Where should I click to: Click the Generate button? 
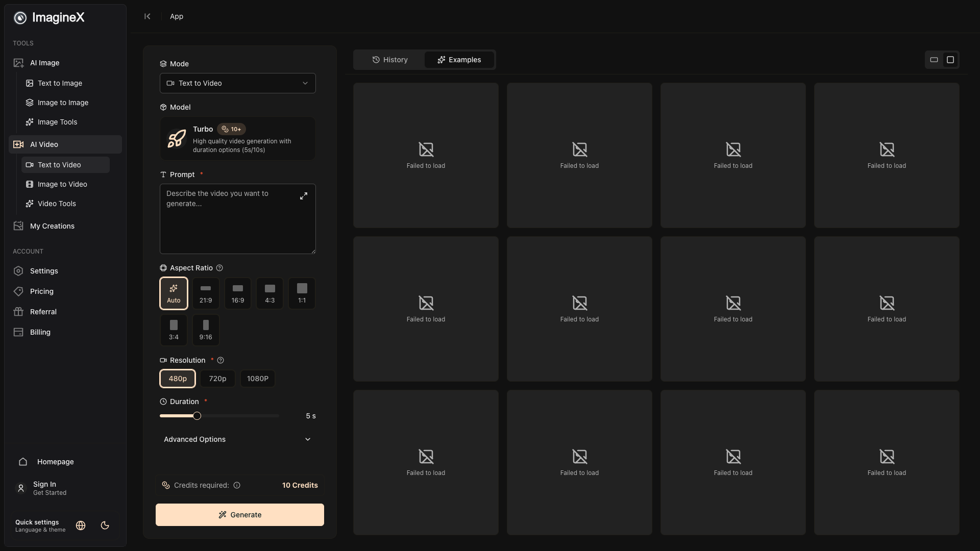pos(240,515)
